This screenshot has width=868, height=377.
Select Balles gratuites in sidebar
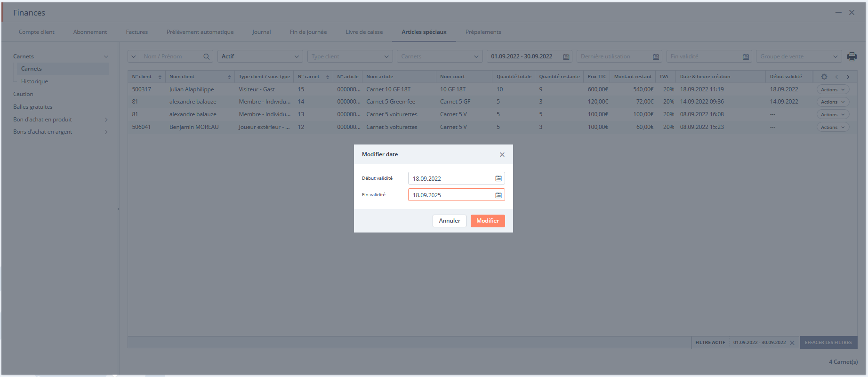33,107
